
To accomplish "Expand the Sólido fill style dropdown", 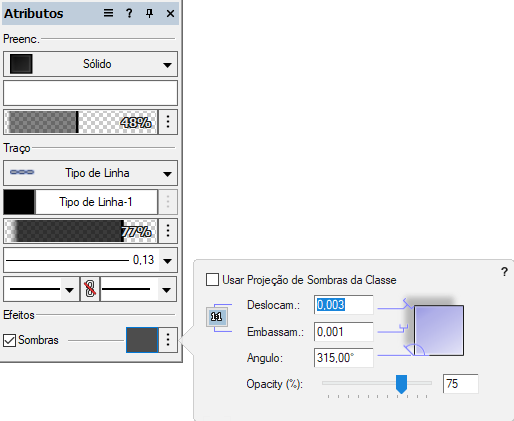I will 90,64.
